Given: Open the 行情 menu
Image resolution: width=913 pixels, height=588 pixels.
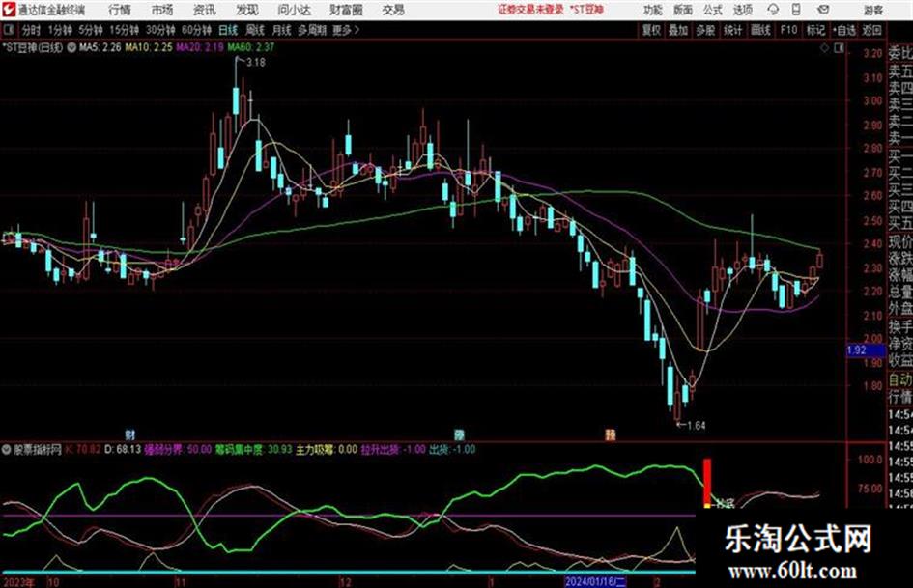Looking at the screenshot, I should tap(120, 10).
